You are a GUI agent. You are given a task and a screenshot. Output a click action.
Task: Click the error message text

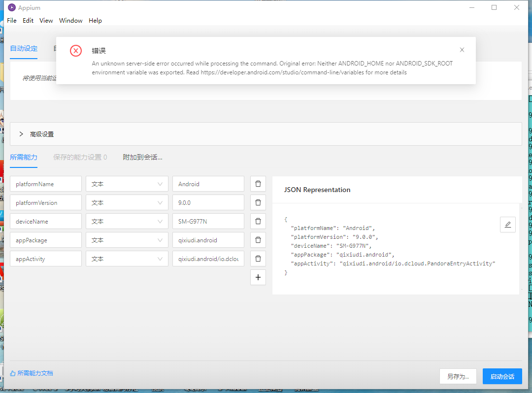pos(272,68)
